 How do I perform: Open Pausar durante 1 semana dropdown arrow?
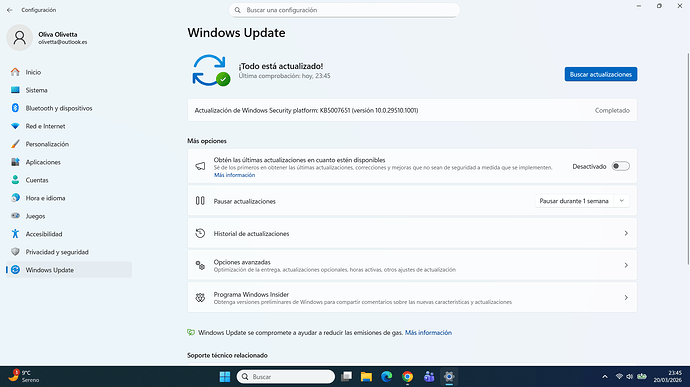(621, 201)
